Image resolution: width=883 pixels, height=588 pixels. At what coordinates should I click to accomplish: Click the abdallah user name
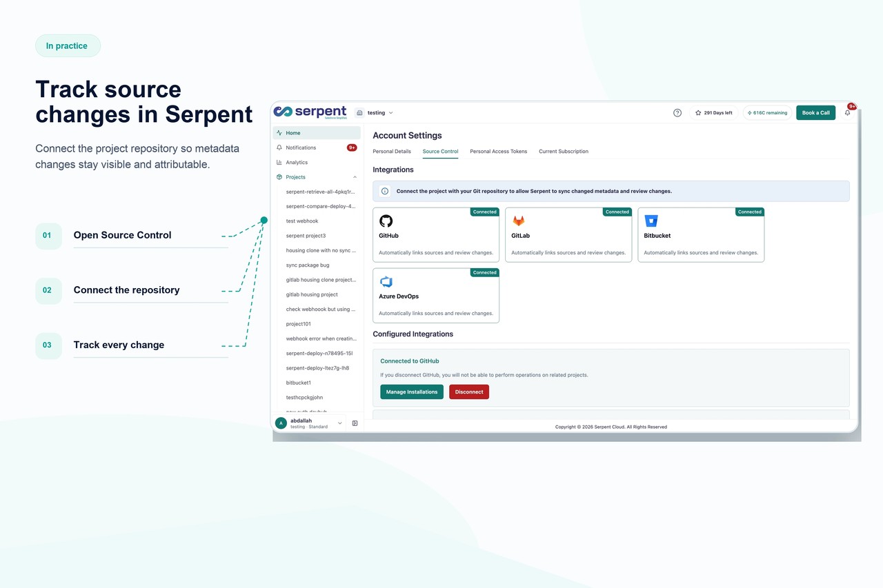pyautogui.click(x=301, y=420)
